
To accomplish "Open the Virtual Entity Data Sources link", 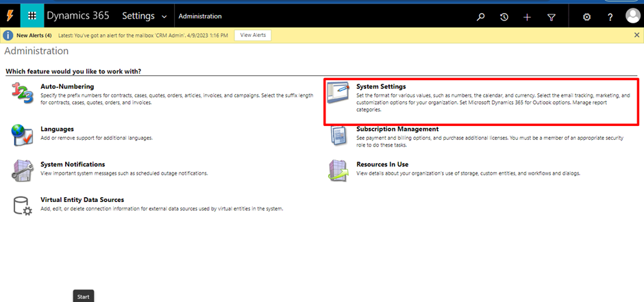I will 82,200.
